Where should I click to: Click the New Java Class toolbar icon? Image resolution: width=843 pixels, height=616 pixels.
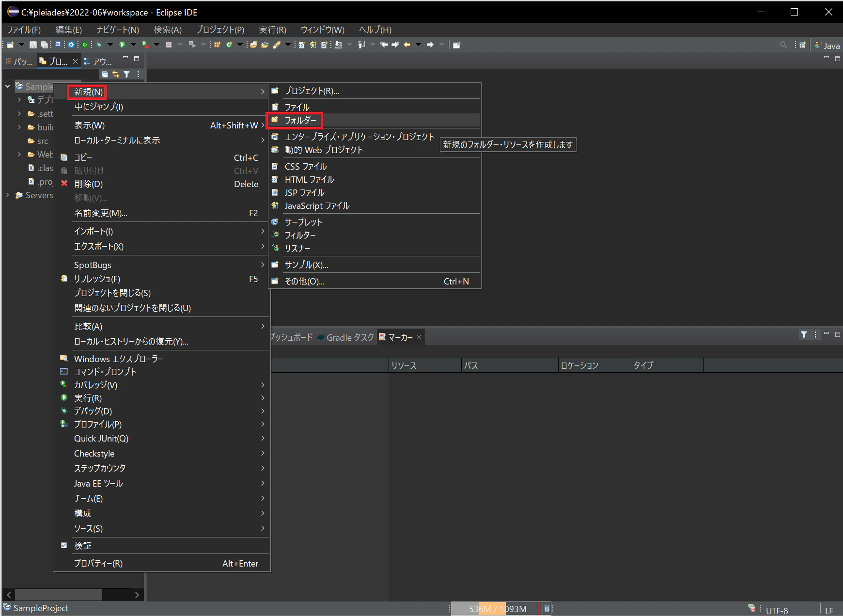click(229, 45)
